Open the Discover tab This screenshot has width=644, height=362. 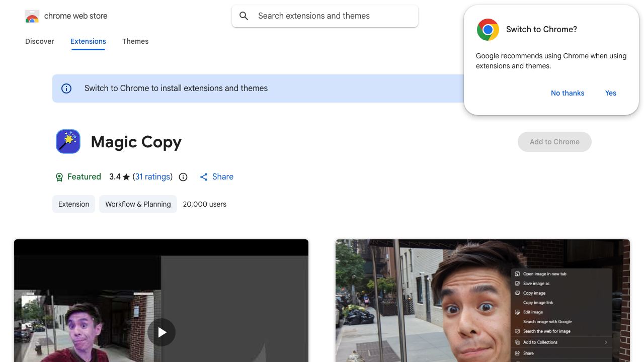point(40,41)
